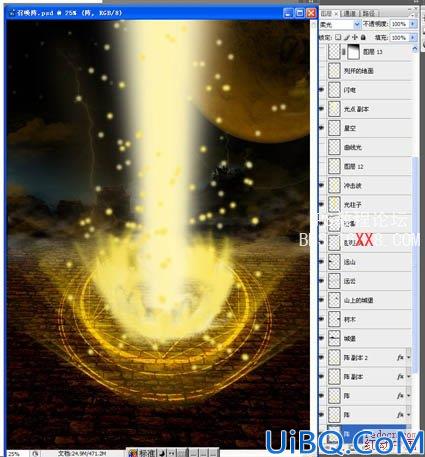Switch to the 通道 (Channels) tab

349,14
